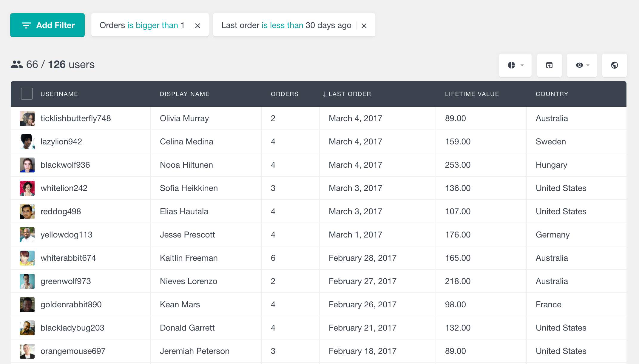639x364 pixels.
Task: Click display name Sofia Heikkinen
Action: coord(189,188)
